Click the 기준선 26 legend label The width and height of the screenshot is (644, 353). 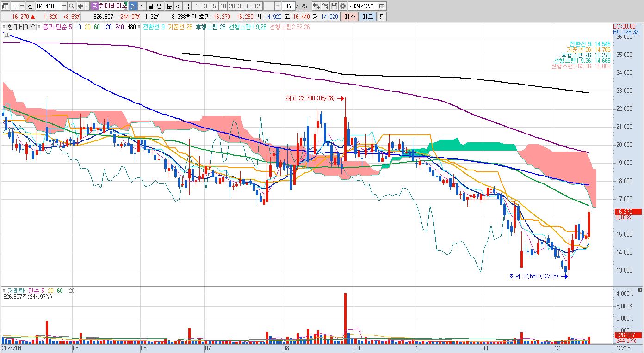coord(180,27)
